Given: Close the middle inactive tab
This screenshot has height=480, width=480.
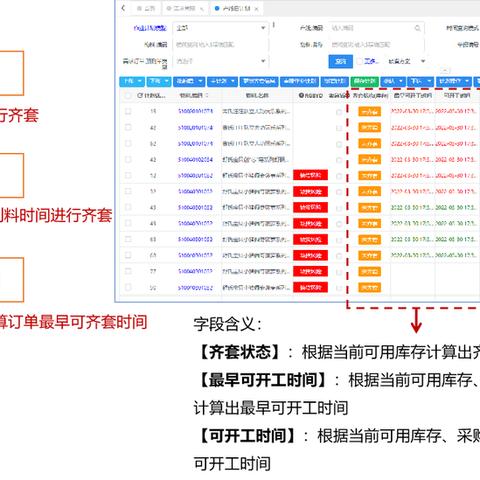Looking at the screenshot, I should (202, 9).
